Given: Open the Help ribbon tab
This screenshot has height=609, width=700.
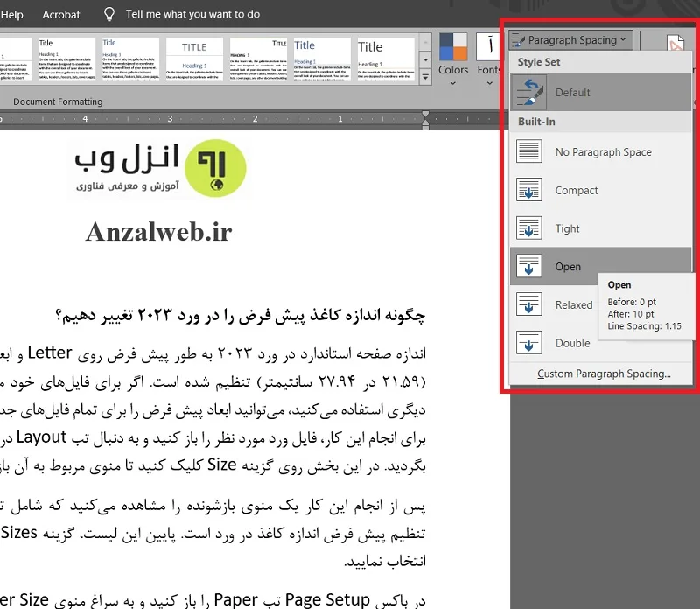Looking at the screenshot, I should point(11,15).
